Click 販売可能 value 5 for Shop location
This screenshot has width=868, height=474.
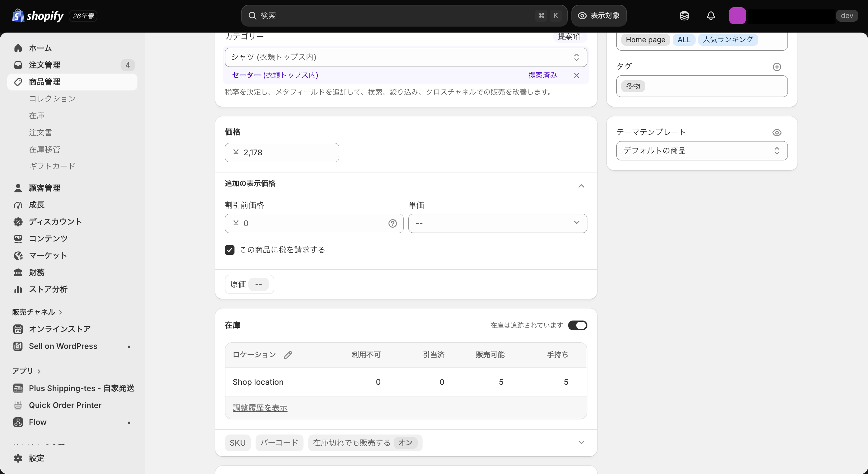point(501,382)
